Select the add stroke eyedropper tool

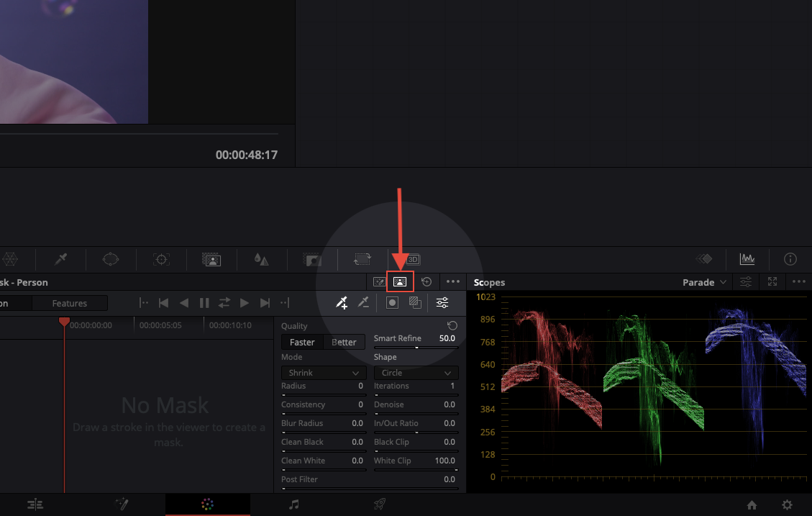(342, 303)
